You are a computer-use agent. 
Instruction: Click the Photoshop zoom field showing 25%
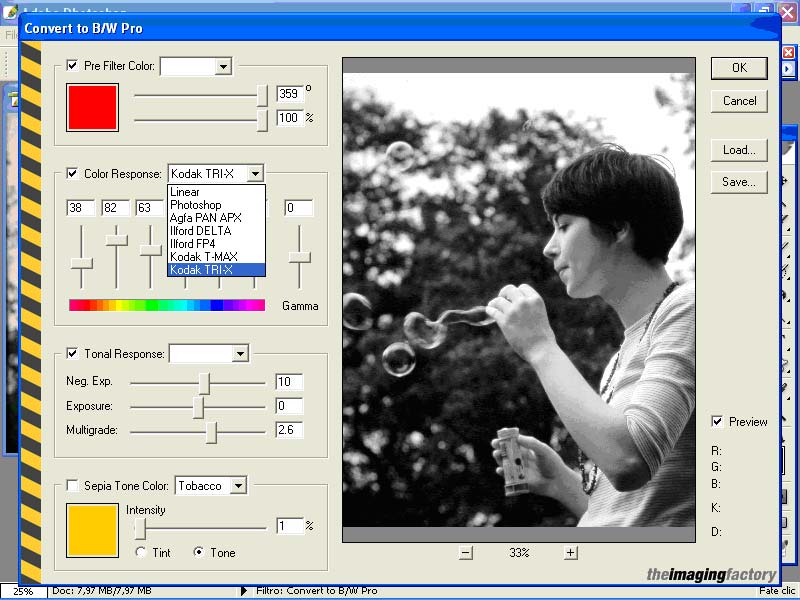[x=23, y=592]
